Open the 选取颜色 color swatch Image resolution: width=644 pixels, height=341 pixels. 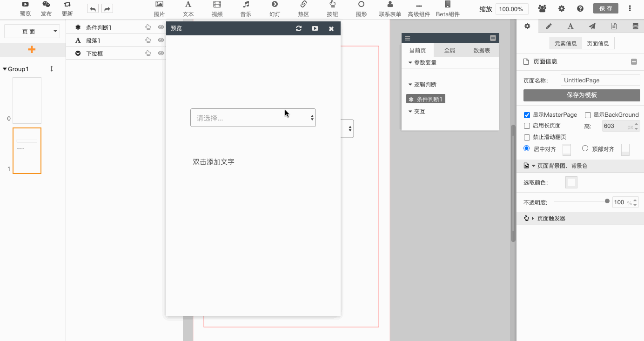(x=571, y=182)
